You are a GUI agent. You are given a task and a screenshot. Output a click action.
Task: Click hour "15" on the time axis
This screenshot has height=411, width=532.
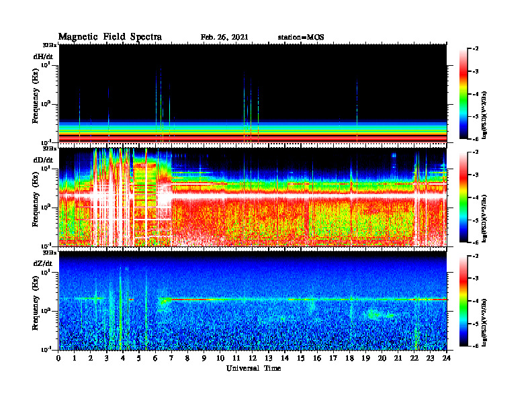[301, 359]
